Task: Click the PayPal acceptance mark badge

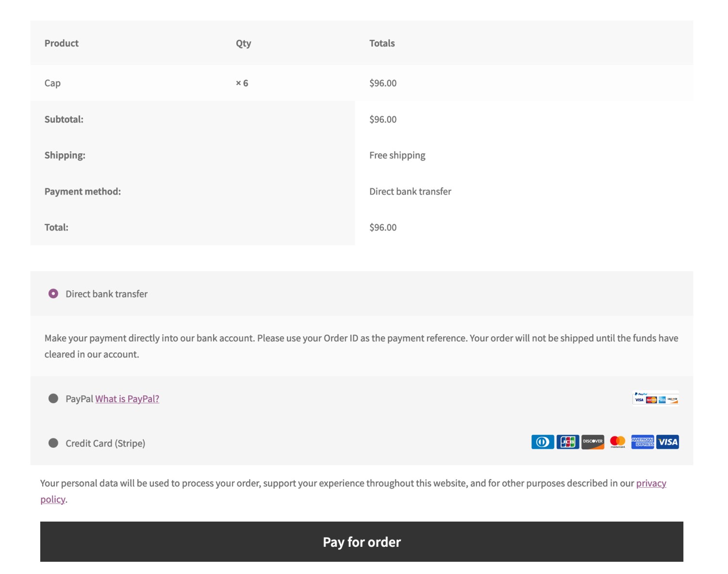Action: click(655, 398)
